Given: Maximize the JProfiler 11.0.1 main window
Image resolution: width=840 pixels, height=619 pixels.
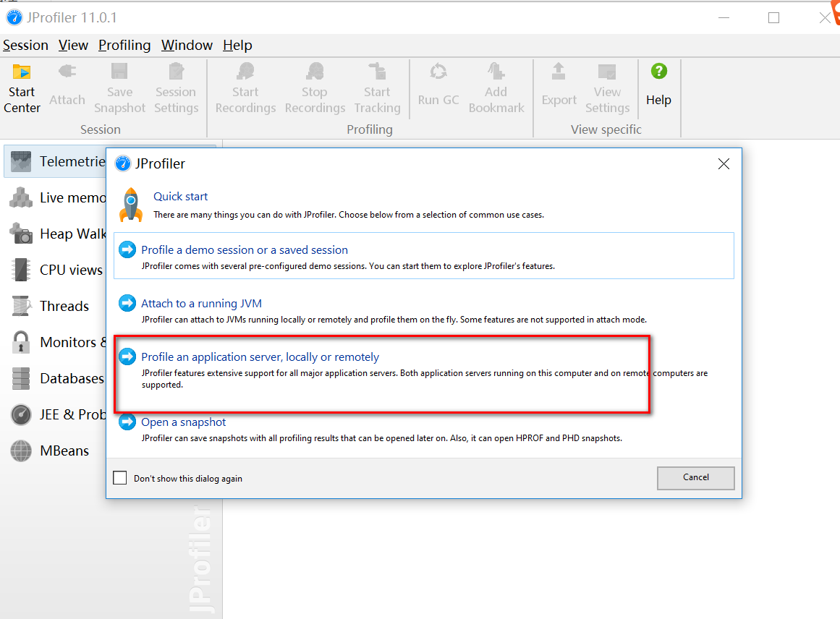Looking at the screenshot, I should (773, 17).
